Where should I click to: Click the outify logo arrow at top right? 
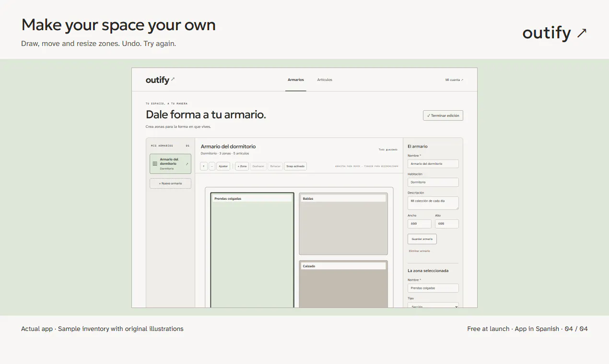582,33
